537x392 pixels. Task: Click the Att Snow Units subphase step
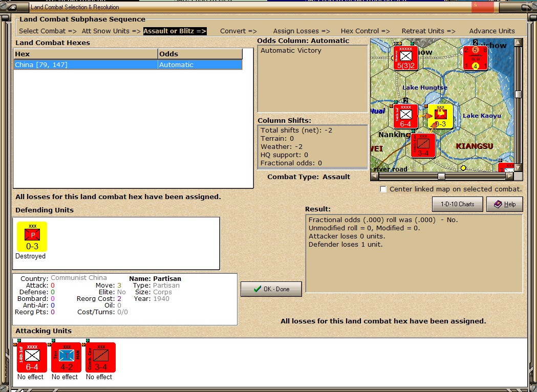click(x=111, y=31)
